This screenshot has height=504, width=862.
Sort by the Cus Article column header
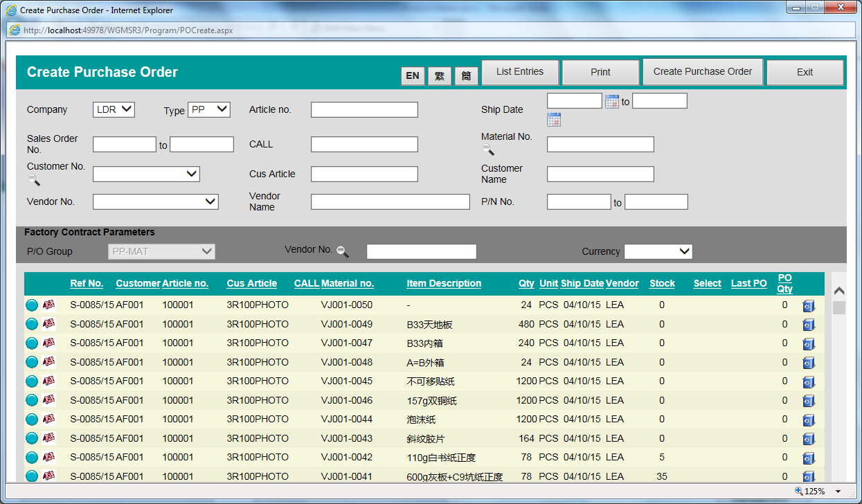[x=251, y=283]
